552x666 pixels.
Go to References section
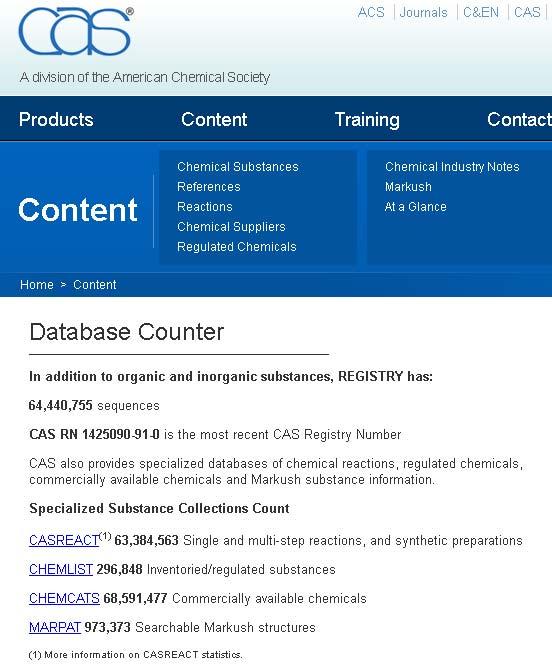point(208,186)
